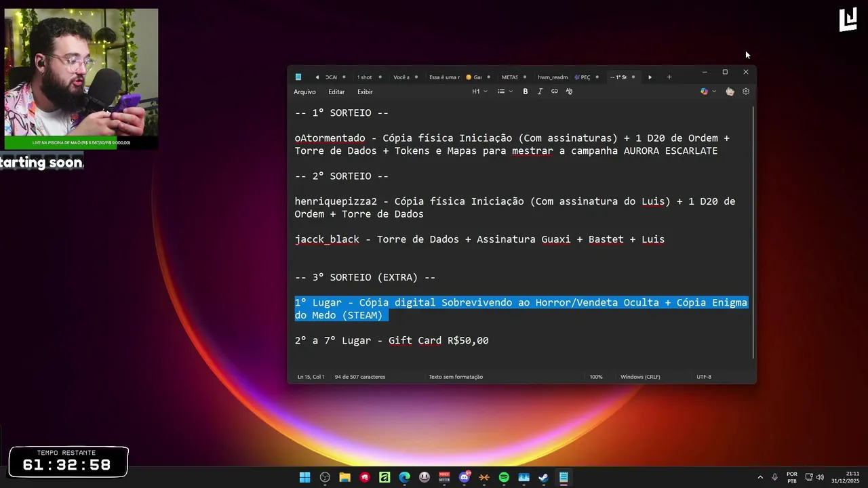Show hidden system tray icons

pyautogui.click(x=759, y=477)
